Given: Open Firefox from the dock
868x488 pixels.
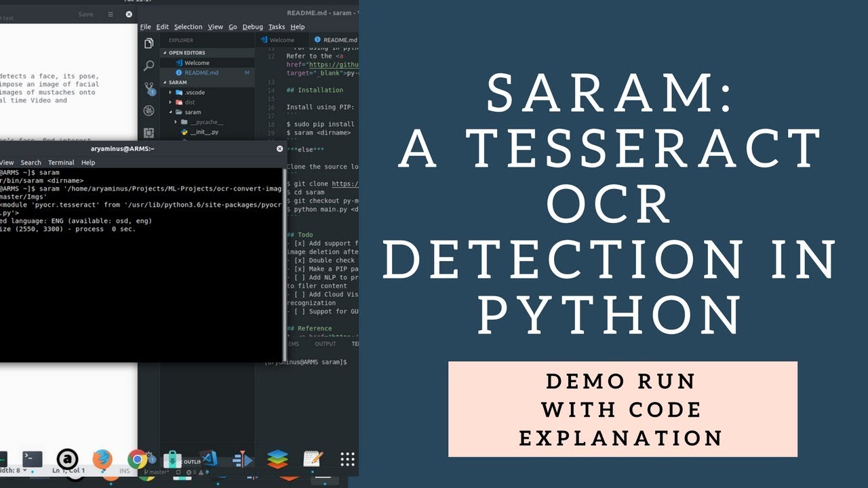Looking at the screenshot, I should coord(102,459).
